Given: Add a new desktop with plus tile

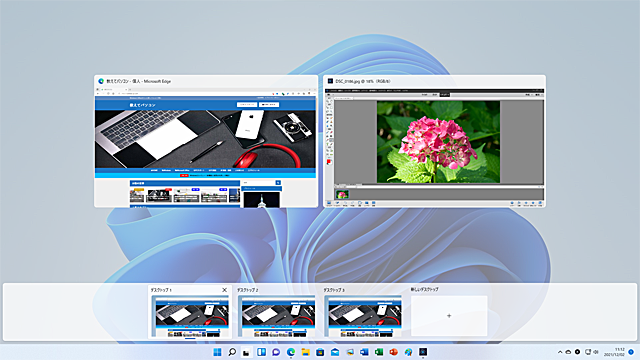Looking at the screenshot, I should [449, 316].
